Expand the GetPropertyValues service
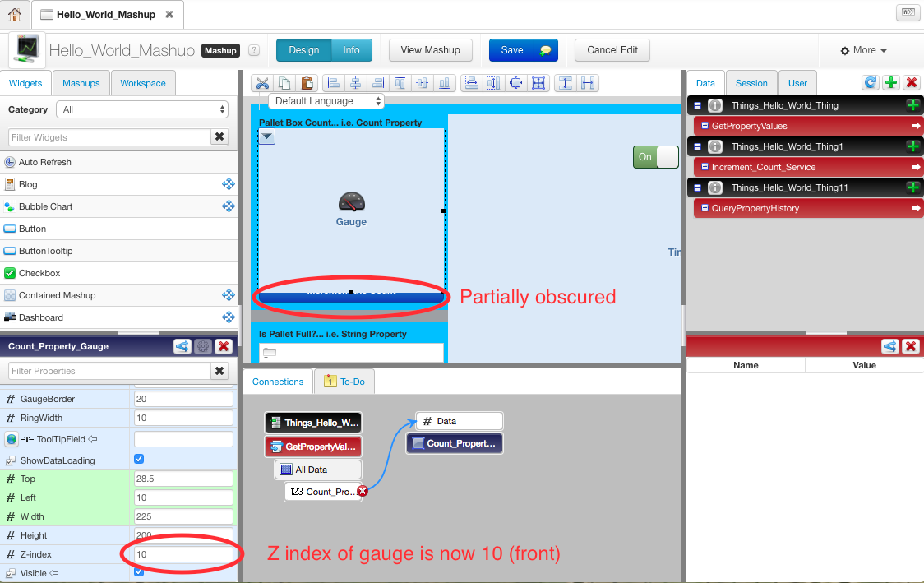The height and width of the screenshot is (583, 924). [705, 126]
